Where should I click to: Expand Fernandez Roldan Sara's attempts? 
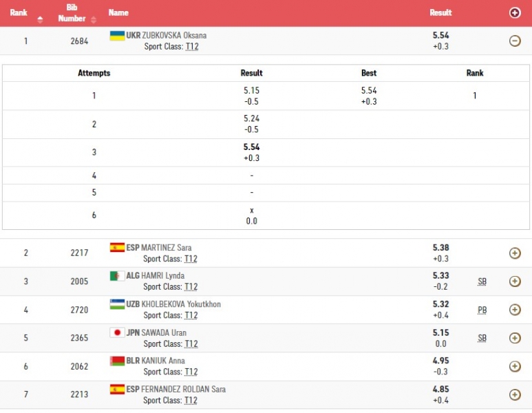[x=514, y=394]
